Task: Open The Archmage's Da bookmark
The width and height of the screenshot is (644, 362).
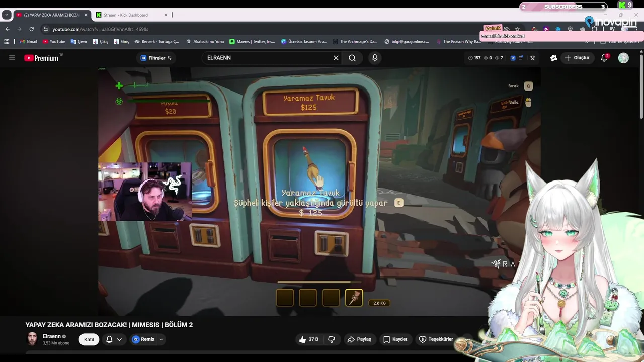Action: click(x=355, y=42)
